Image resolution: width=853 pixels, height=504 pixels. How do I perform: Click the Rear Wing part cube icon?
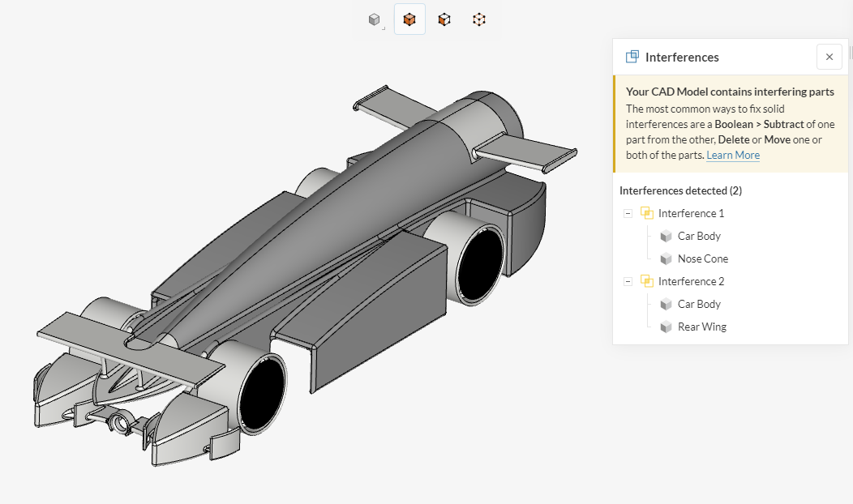click(x=666, y=327)
